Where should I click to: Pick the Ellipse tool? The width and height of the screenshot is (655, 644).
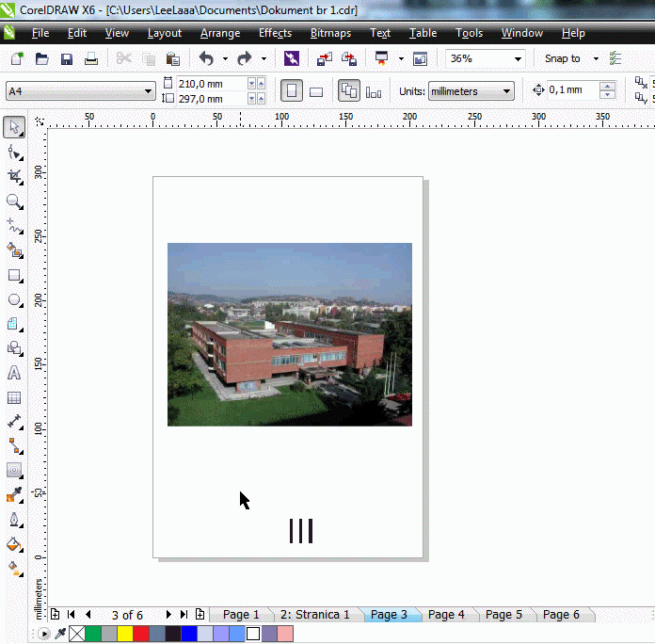pos(14,300)
